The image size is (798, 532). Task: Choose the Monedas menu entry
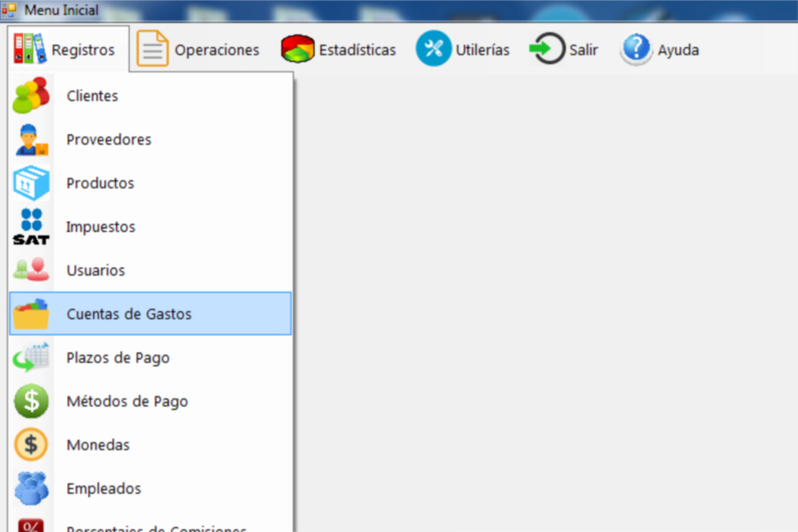click(98, 445)
